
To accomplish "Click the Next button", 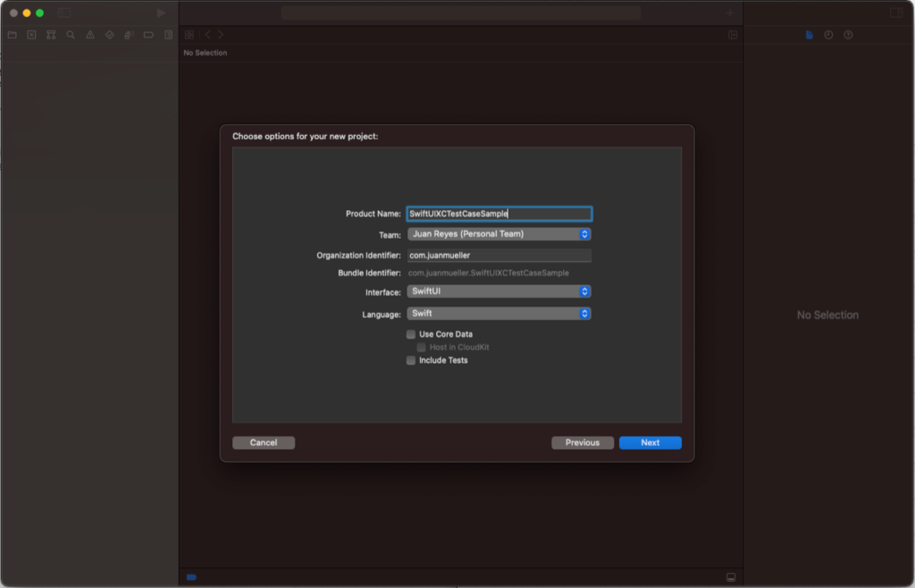I will pos(651,442).
